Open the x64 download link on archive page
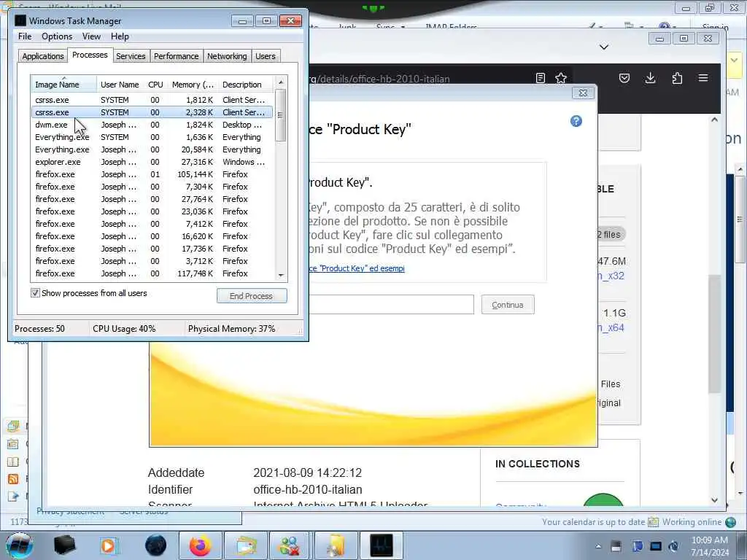The height and width of the screenshot is (560, 747). [611, 327]
